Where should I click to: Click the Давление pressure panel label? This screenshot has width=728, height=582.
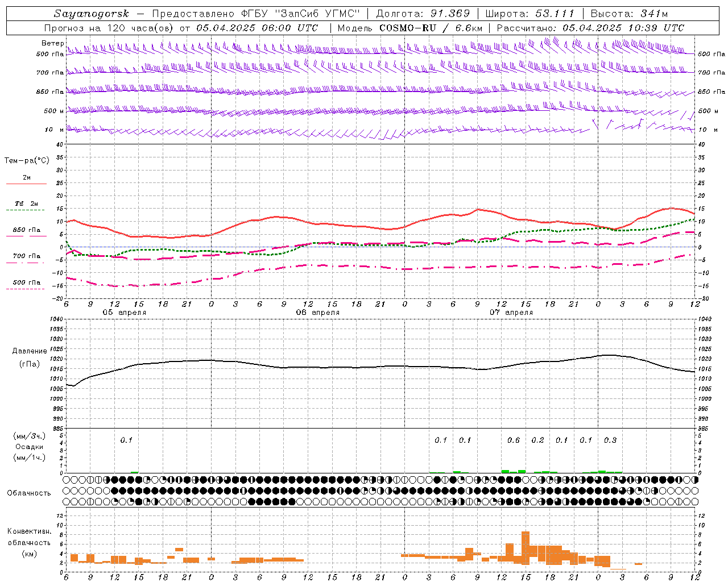29,351
